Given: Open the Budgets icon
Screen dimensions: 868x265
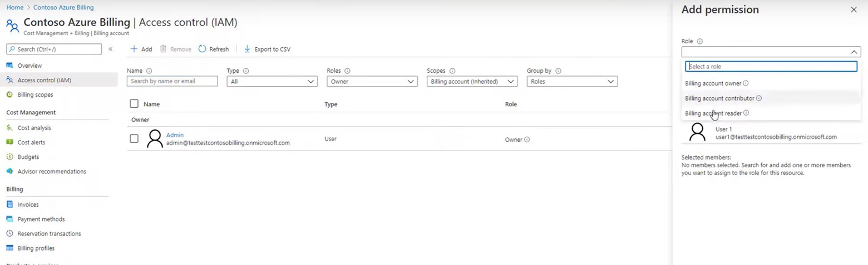Looking at the screenshot, I should [x=9, y=157].
